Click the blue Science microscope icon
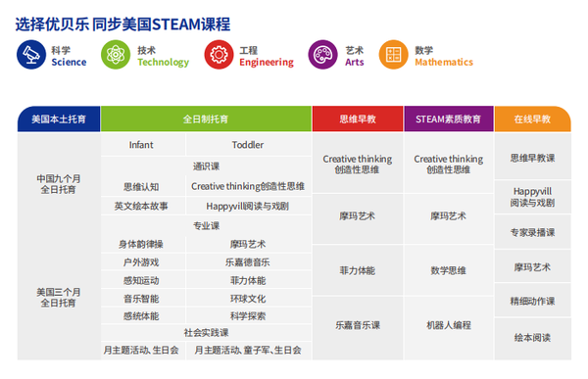Viewport: 588px width, 379px height. point(31,55)
